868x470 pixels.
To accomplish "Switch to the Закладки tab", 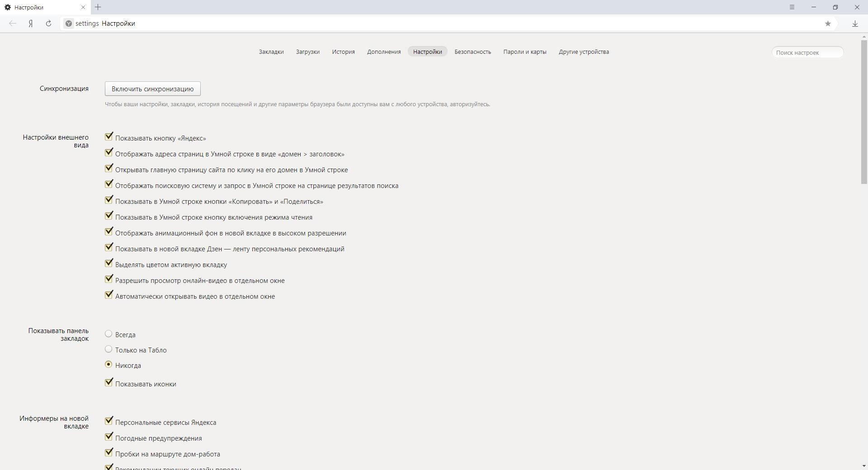I will click(271, 52).
